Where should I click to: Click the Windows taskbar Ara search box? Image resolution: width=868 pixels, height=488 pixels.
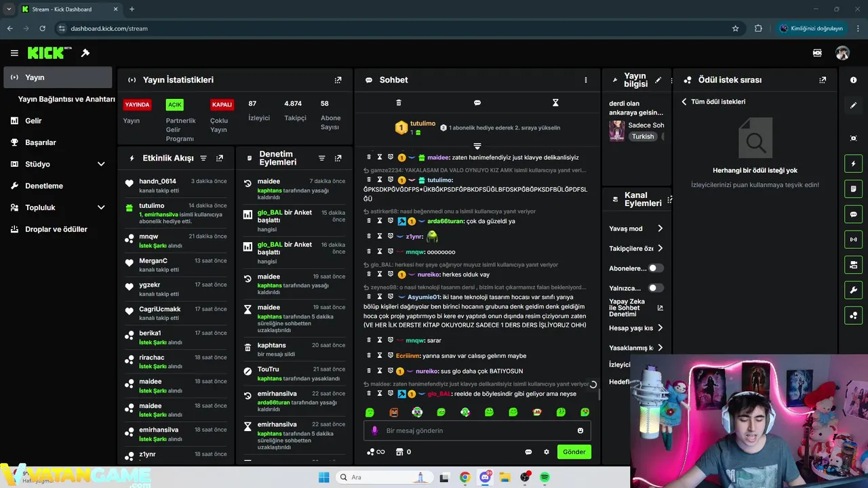click(384, 477)
